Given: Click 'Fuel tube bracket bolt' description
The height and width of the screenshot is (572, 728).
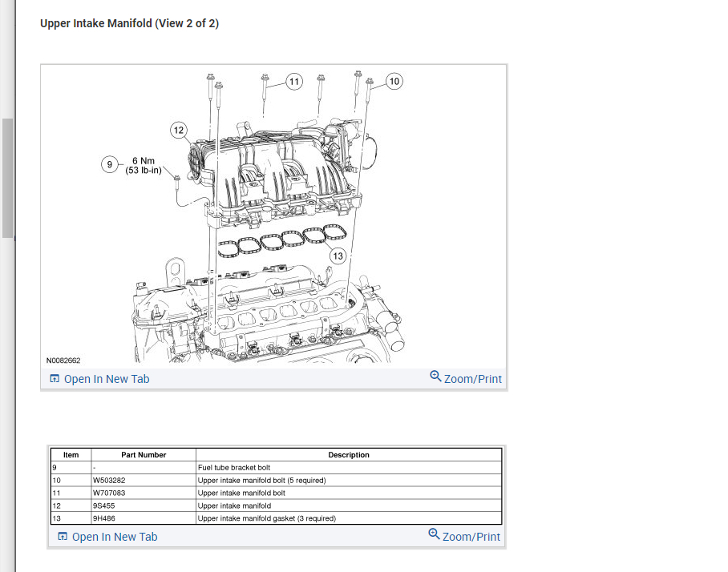Looking at the screenshot, I should click(234, 468).
